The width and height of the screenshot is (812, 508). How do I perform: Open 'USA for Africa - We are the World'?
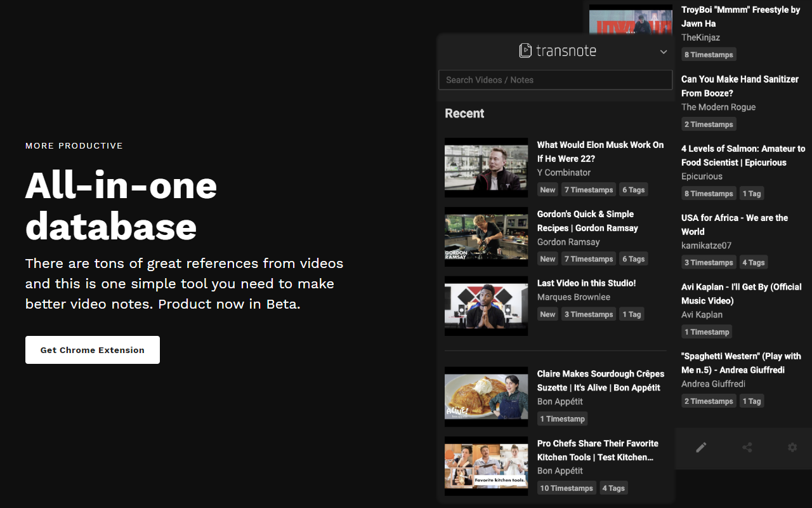[x=735, y=225]
